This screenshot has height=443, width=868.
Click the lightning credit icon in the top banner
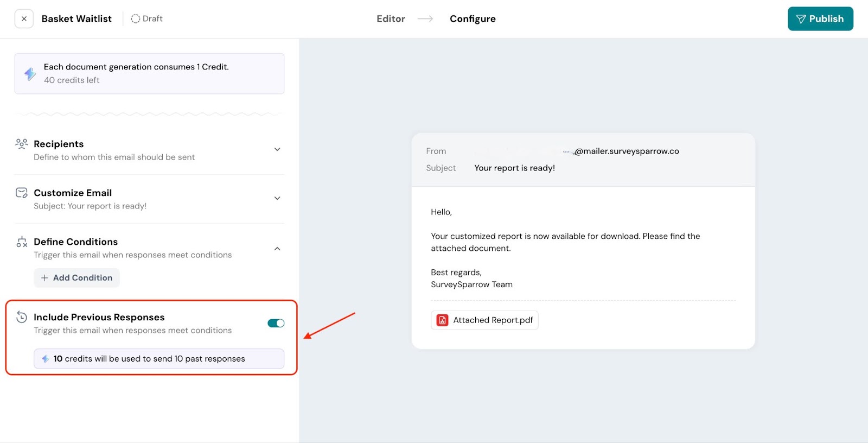[30, 73]
